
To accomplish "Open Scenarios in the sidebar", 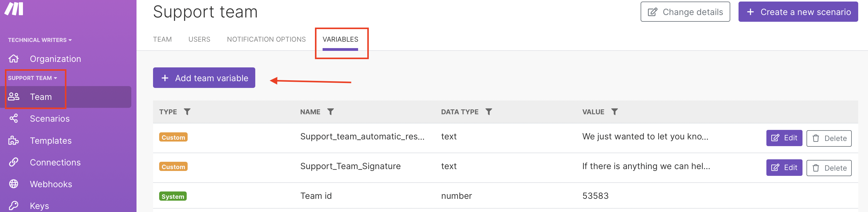I will pos(50,119).
